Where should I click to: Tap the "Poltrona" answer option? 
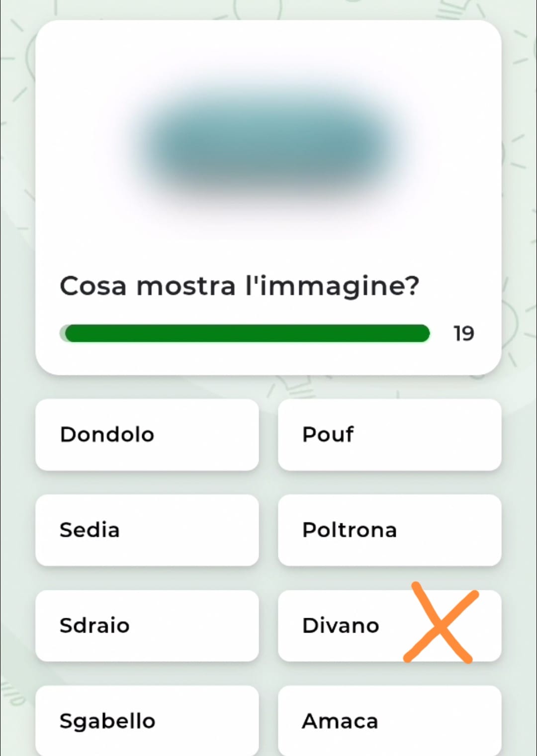[389, 530]
